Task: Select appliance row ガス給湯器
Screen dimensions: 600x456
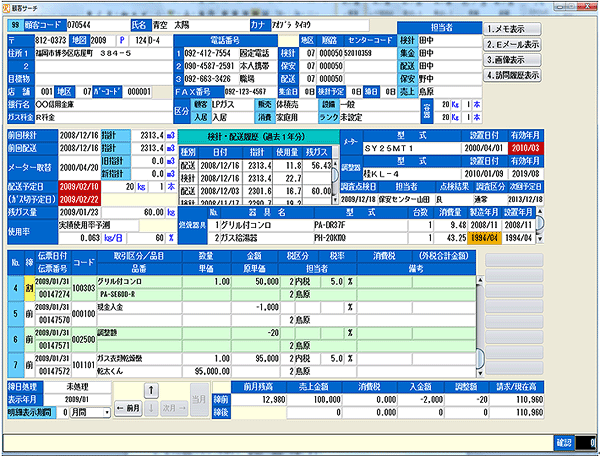Action: pyautogui.click(x=371, y=238)
